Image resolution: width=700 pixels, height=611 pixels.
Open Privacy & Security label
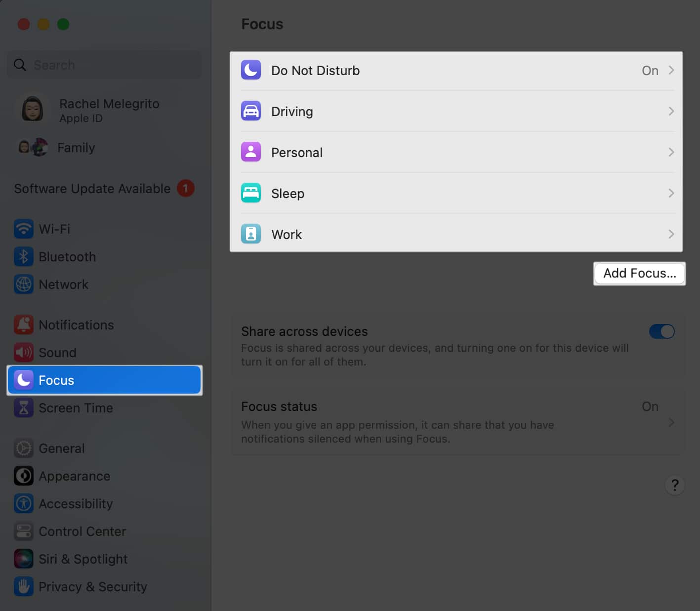(93, 587)
